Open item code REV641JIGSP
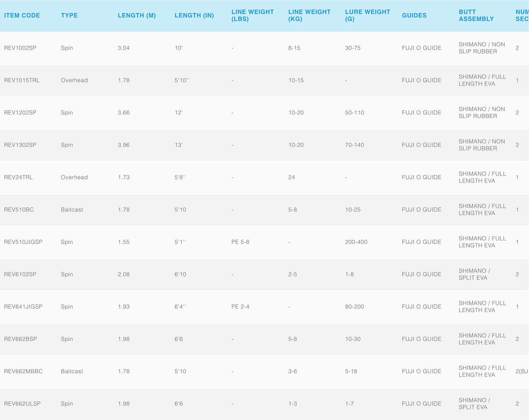The image size is (529, 420). pyautogui.click(x=23, y=307)
